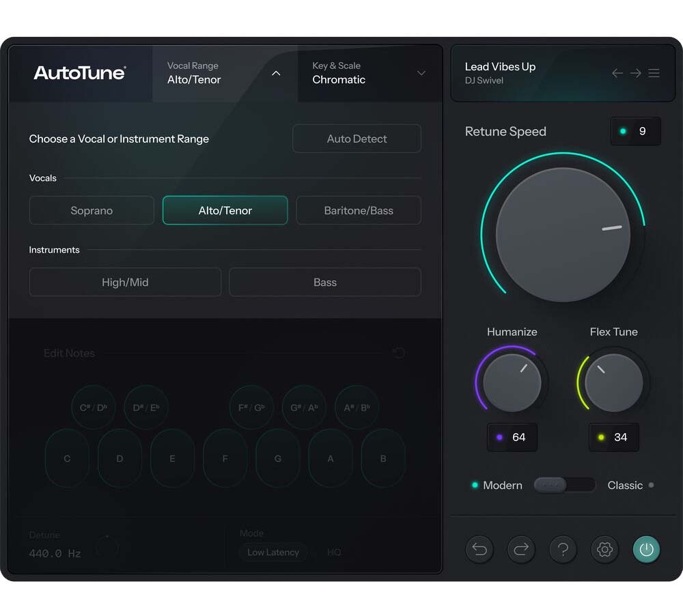Go to the next preset arrow
Image resolution: width=683 pixels, height=616 pixels.
[635, 73]
